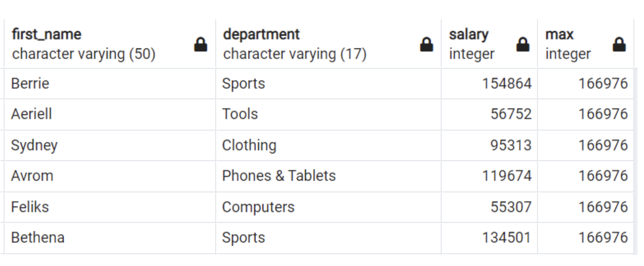This screenshot has height=266, width=644.
Task: Click the cell containing Berrie
Action: click(30, 83)
